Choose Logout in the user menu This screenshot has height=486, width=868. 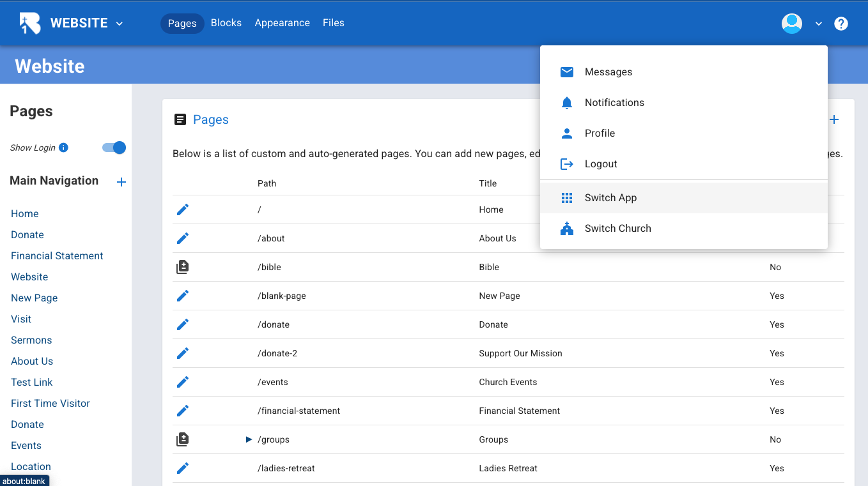[601, 164]
